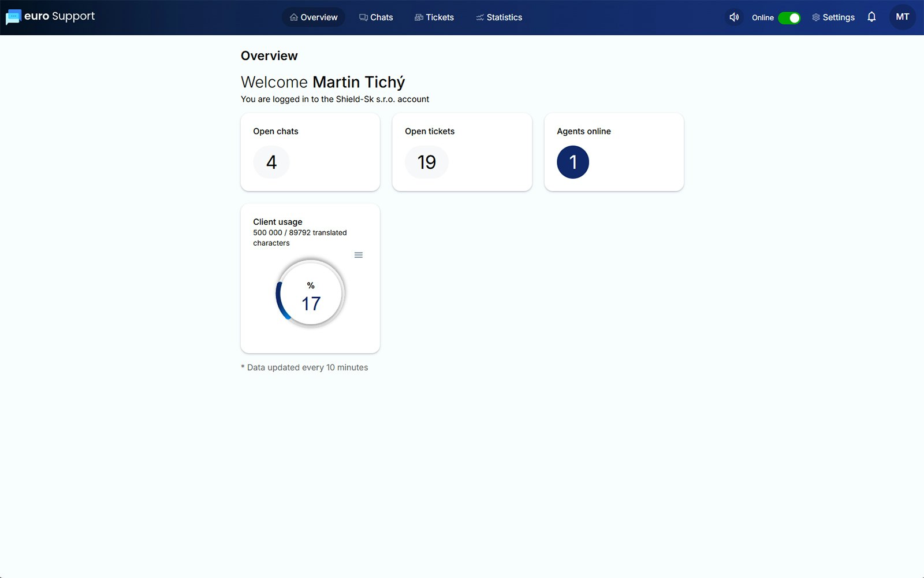Switch to the Statistics tab
The height and width of the screenshot is (578, 924).
pos(499,17)
